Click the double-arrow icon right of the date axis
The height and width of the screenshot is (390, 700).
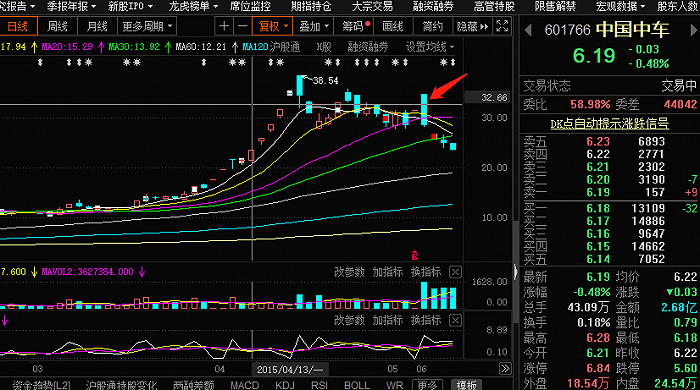pos(505,368)
